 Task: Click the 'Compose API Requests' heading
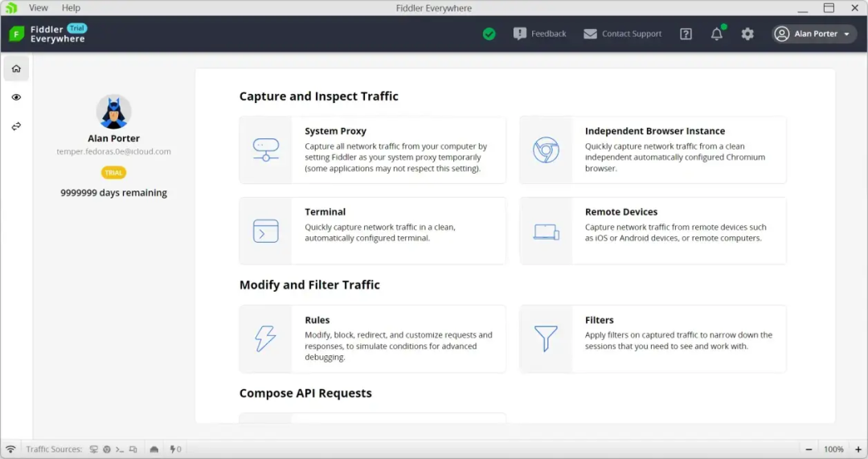[x=305, y=393]
